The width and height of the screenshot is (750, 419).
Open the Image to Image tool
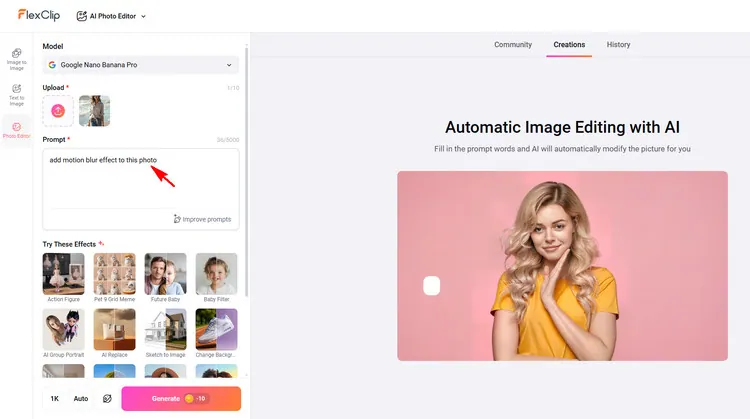(16, 59)
